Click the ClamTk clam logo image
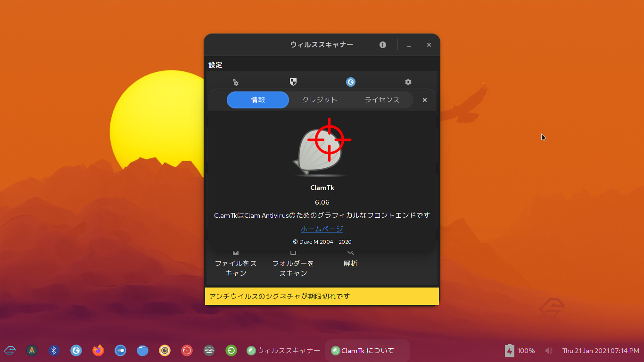This screenshot has width=644, height=362. click(x=322, y=148)
